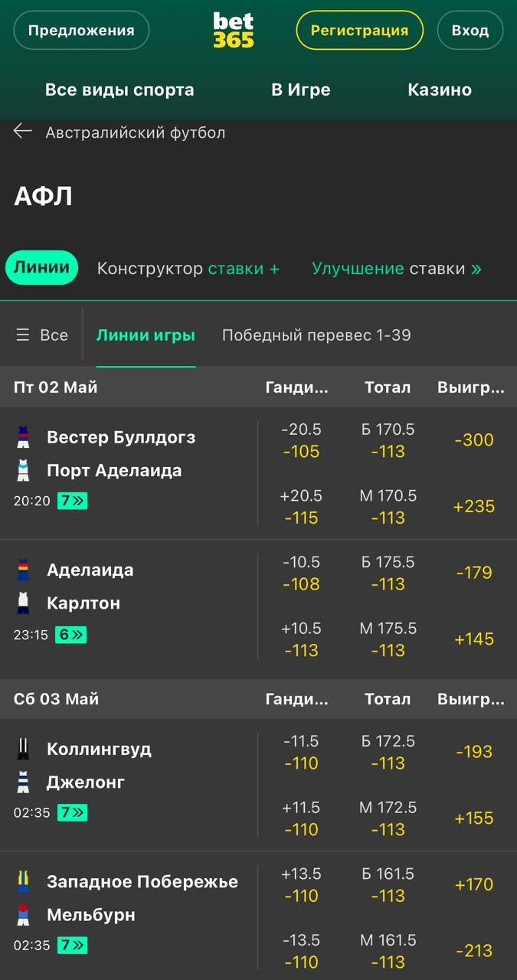This screenshot has height=980, width=517.
Task: Click the Мельбурн team jersey icon
Action: pyautogui.click(x=23, y=915)
